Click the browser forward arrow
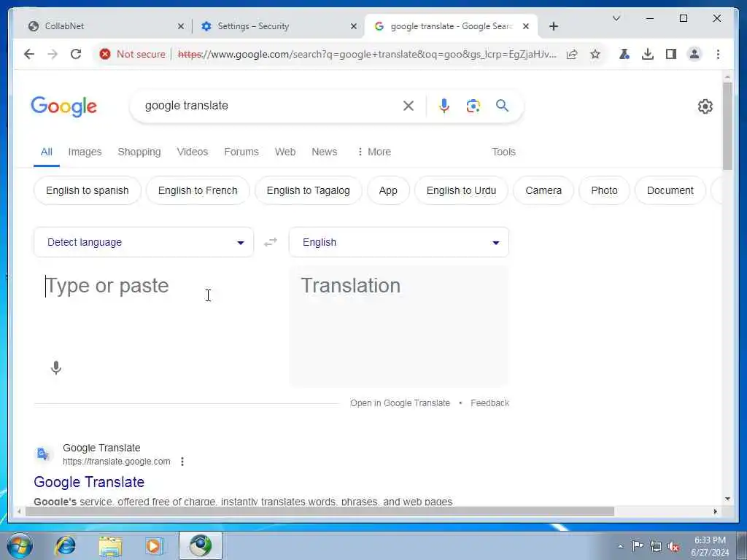The image size is (747, 560). click(x=53, y=54)
